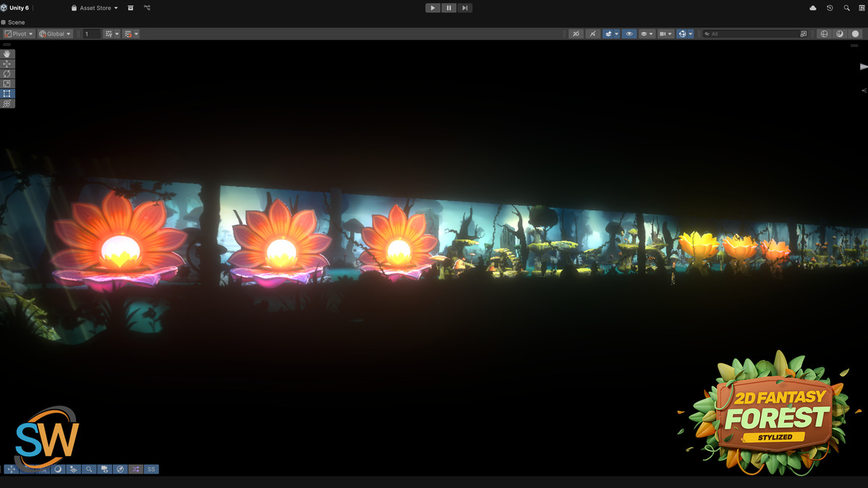Screen dimensions: 868x488
Task: Click the bottom overlay compass icon
Action: click(120, 469)
